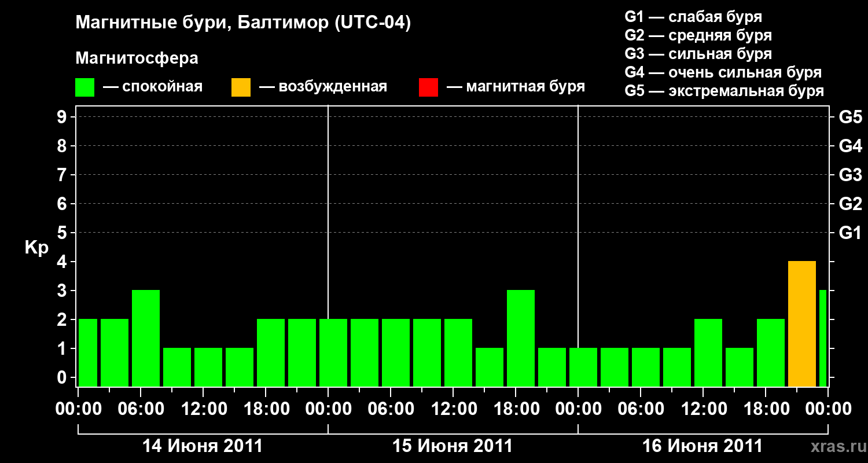Click the '18:00' tick label under 16 June
Screen dimensions: 868x463
pos(766,409)
